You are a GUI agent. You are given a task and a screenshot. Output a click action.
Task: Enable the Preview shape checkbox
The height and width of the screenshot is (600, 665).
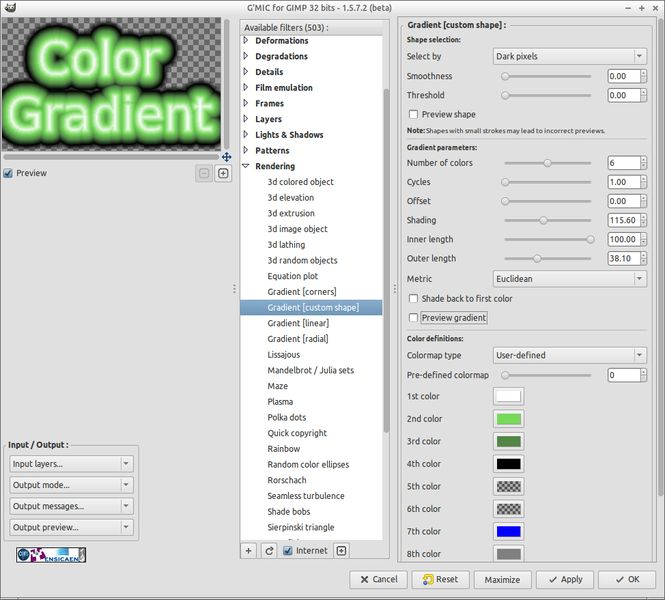click(413, 114)
